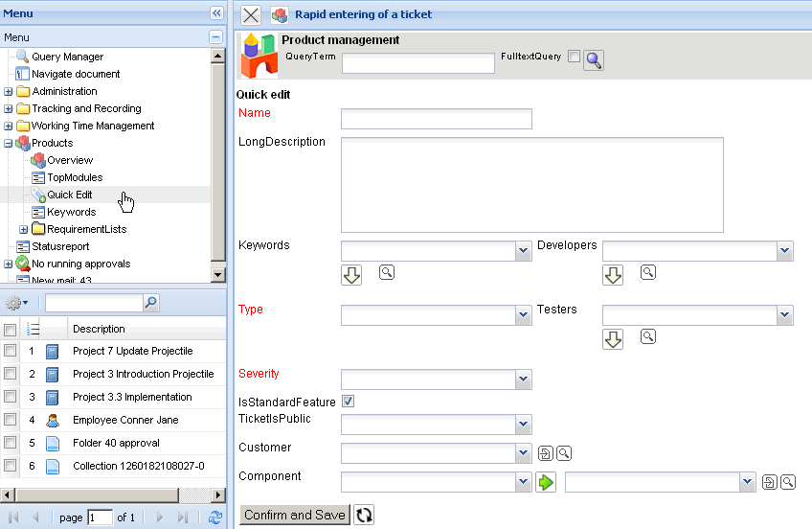The height and width of the screenshot is (529, 812).
Task: Open the Testers dropdown
Action: click(x=785, y=315)
